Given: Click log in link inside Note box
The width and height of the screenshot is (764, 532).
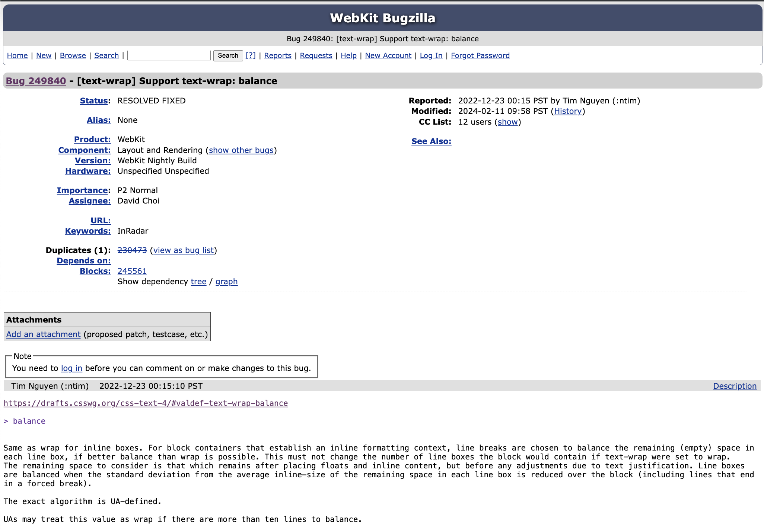Looking at the screenshot, I should coord(71,368).
